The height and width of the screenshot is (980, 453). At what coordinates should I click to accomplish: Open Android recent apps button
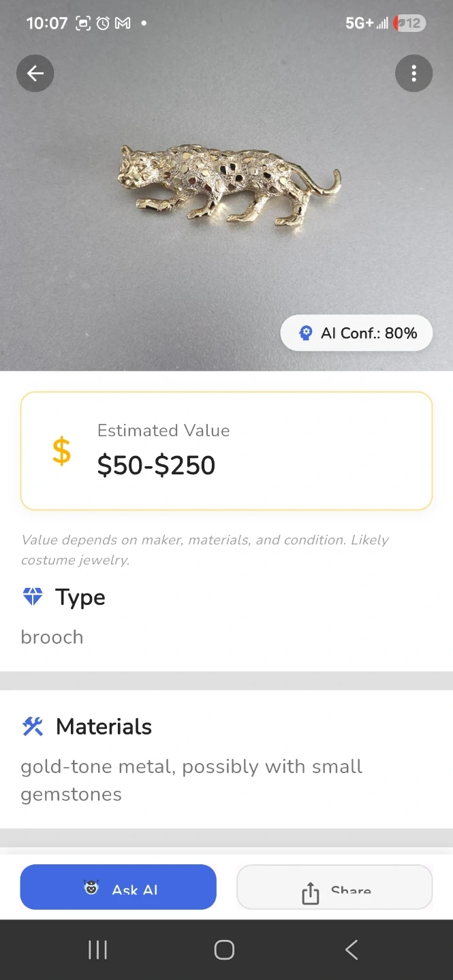pos(97,950)
